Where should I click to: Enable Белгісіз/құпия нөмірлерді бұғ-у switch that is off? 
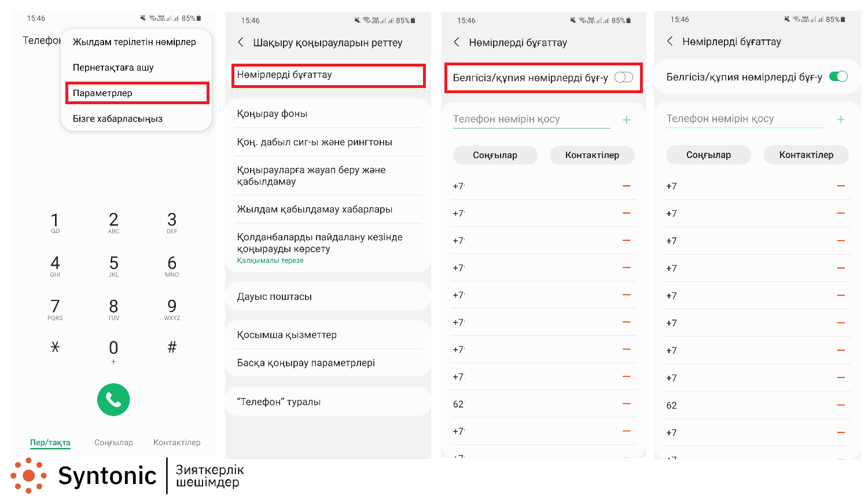pos(624,78)
